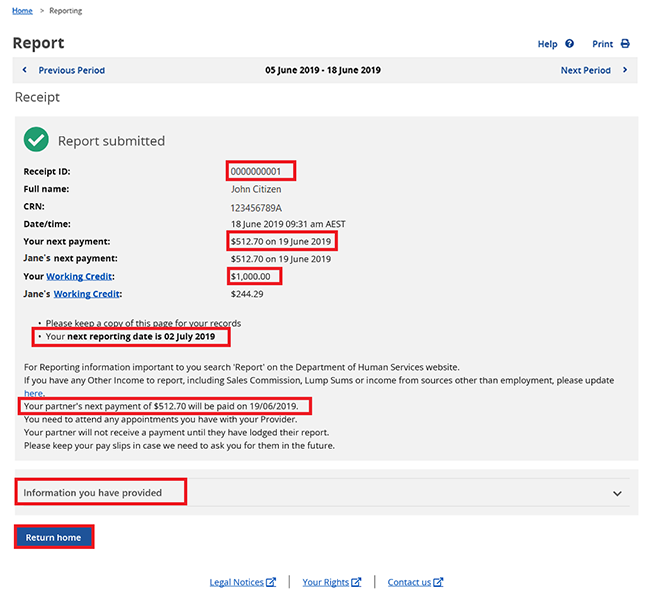Viewport: 650px width, 595px height.
Task: Navigate to the Next Period
Action: coord(585,71)
